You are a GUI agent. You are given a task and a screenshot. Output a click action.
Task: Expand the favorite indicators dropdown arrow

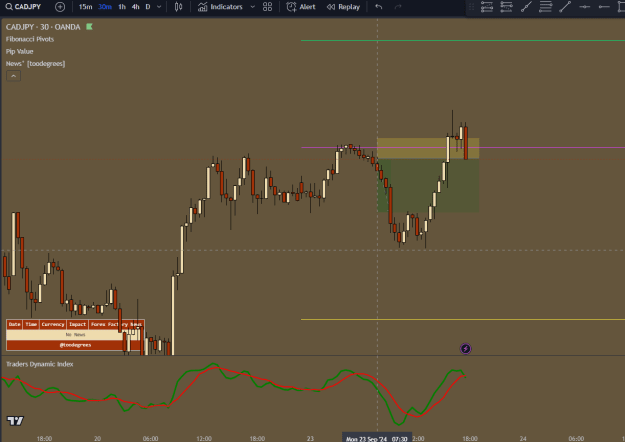tap(252, 7)
